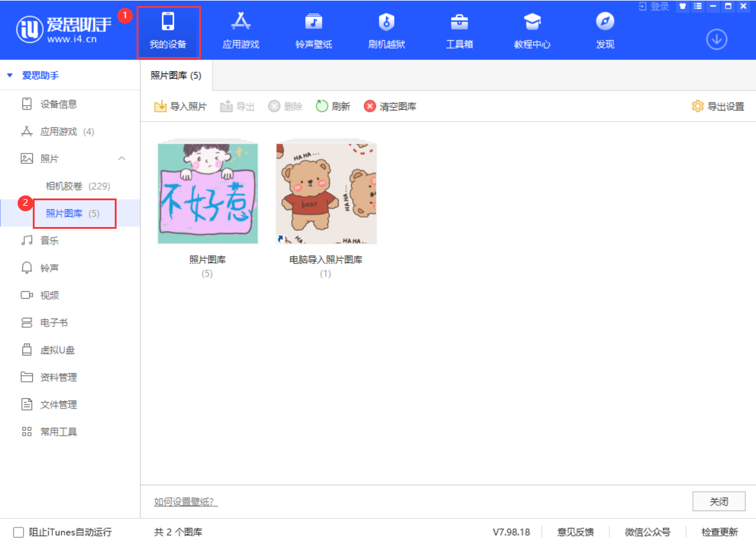Open the 应用游戏 section
This screenshot has height=545, width=756.
click(x=240, y=30)
